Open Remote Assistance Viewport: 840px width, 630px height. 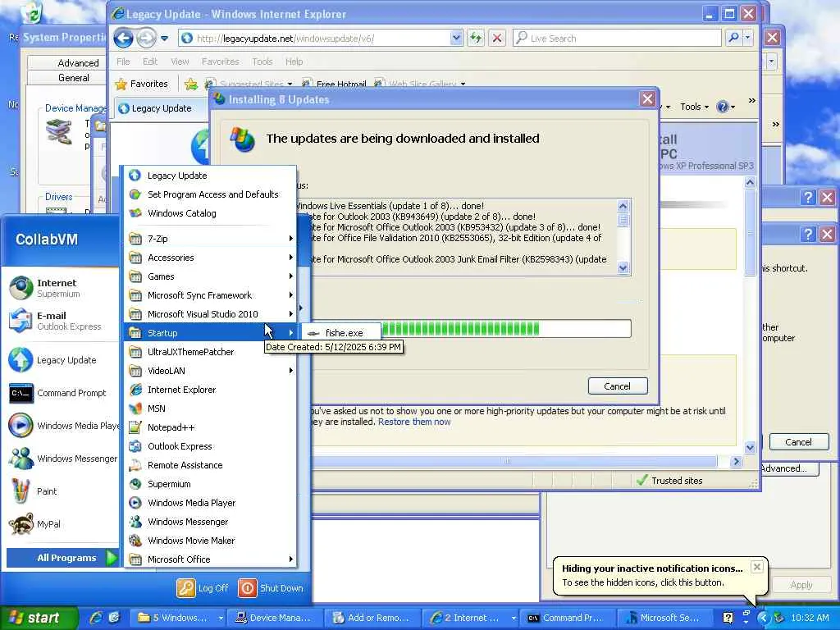210,464
